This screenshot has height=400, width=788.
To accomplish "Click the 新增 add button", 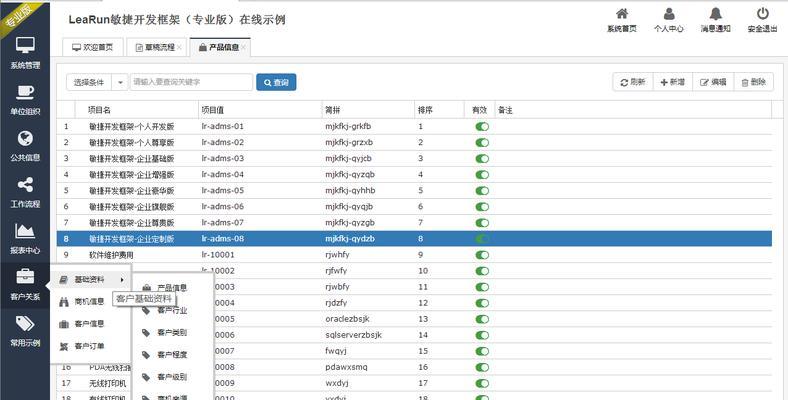I will 672,82.
